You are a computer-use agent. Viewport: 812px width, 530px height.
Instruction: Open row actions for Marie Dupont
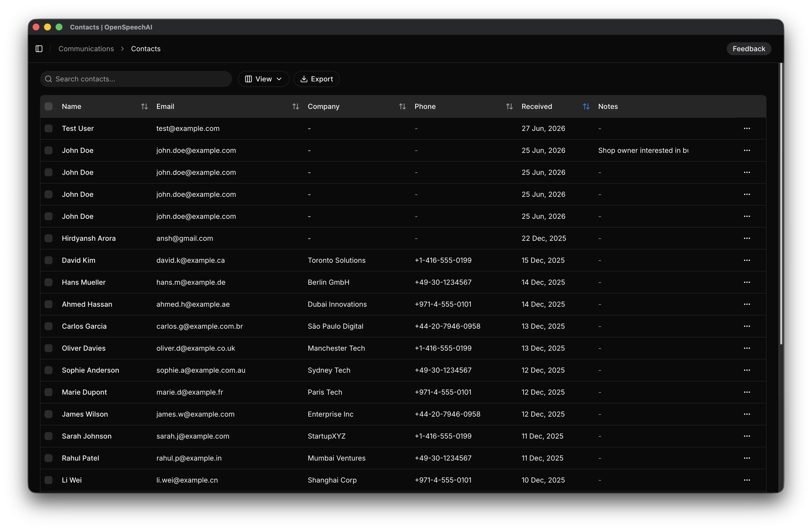click(x=746, y=392)
